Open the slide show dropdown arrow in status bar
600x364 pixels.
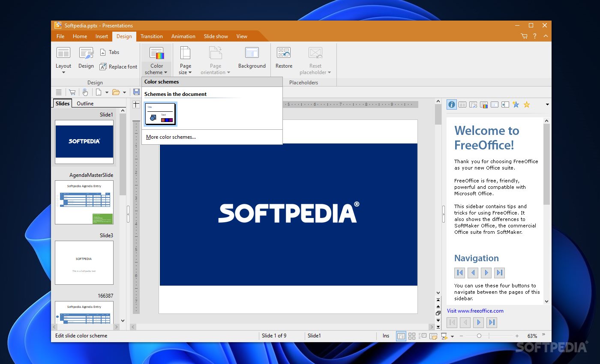(452, 337)
